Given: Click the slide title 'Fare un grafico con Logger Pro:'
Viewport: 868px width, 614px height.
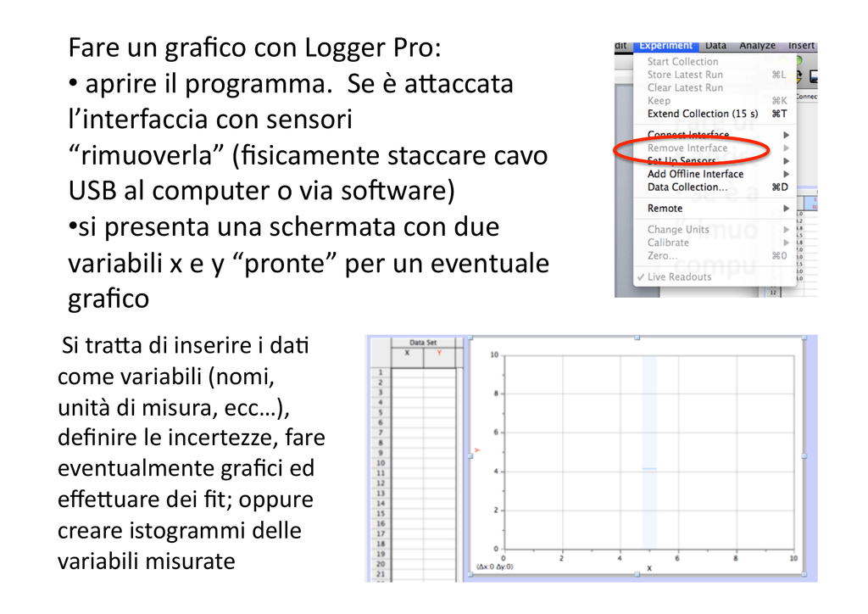Looking at the screenshot, I should [254, 47].
